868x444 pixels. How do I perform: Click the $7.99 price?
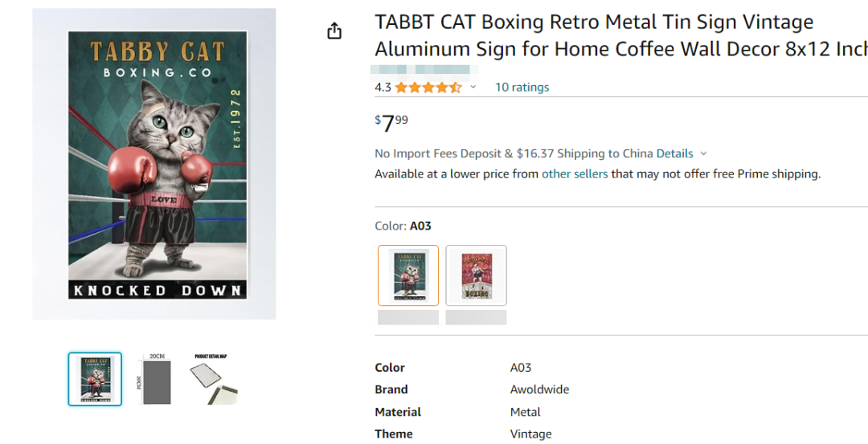point(392,123)
